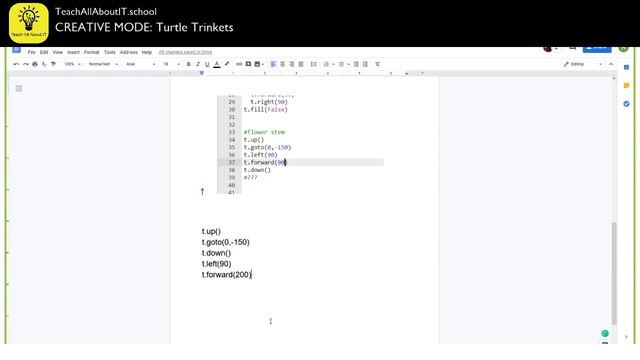
Task: Insert an image from toolbar
Action: click(257, 64)
